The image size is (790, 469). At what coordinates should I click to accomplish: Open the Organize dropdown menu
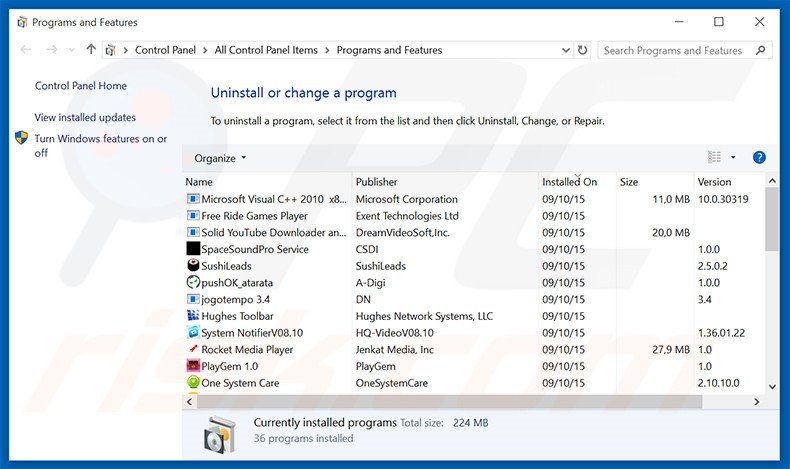(x=220, y=158)
